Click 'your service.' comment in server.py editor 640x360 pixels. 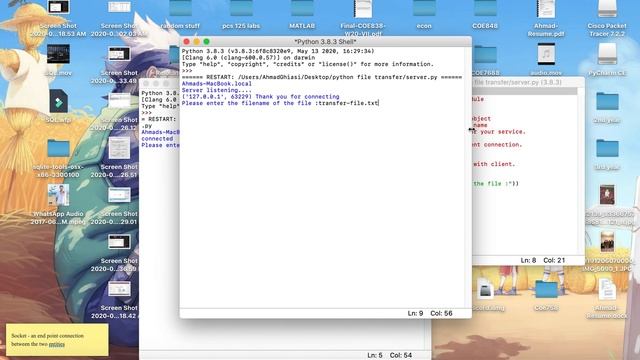503,132
